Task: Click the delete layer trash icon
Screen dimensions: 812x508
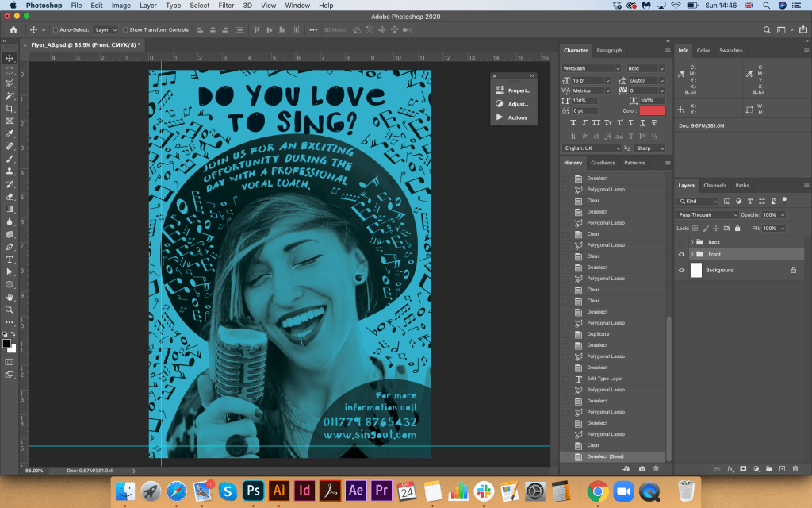Action: pyautogui.click(x=796, y=469)
